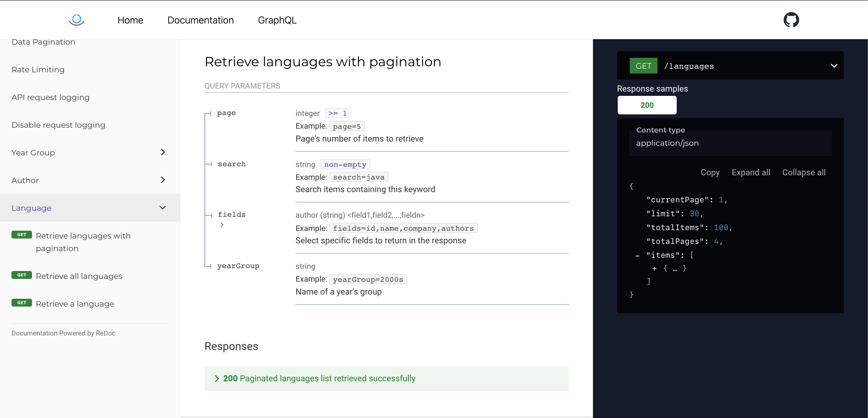
Task: Open Documentation Powered by ReDoc link
Action: pos(63,333)
